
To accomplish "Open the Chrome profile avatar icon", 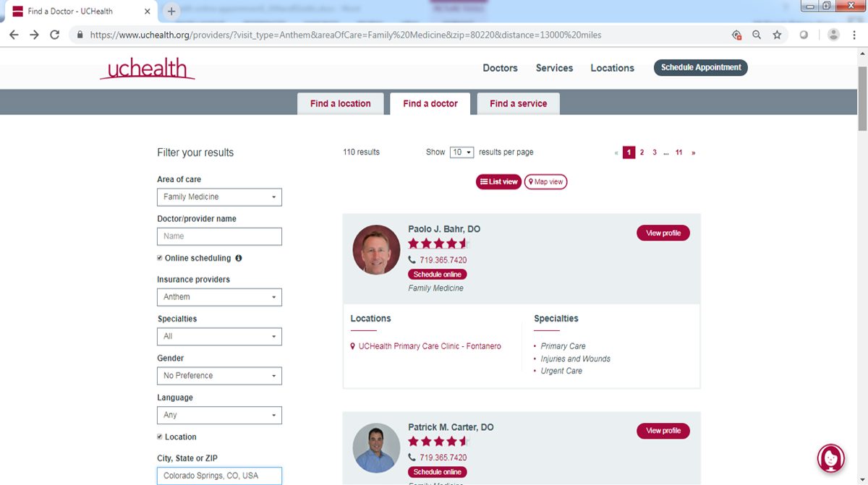I will (x=833, y=35).
